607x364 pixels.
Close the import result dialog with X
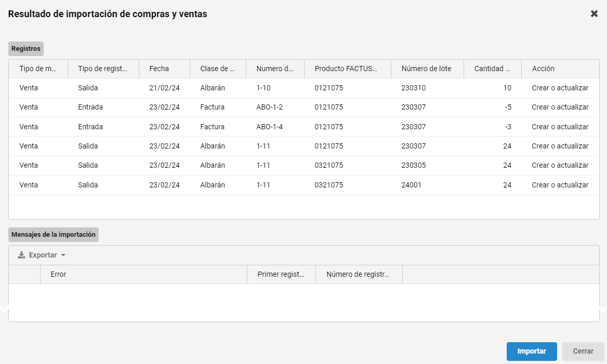pyautogui.click(x=594, y=14)
